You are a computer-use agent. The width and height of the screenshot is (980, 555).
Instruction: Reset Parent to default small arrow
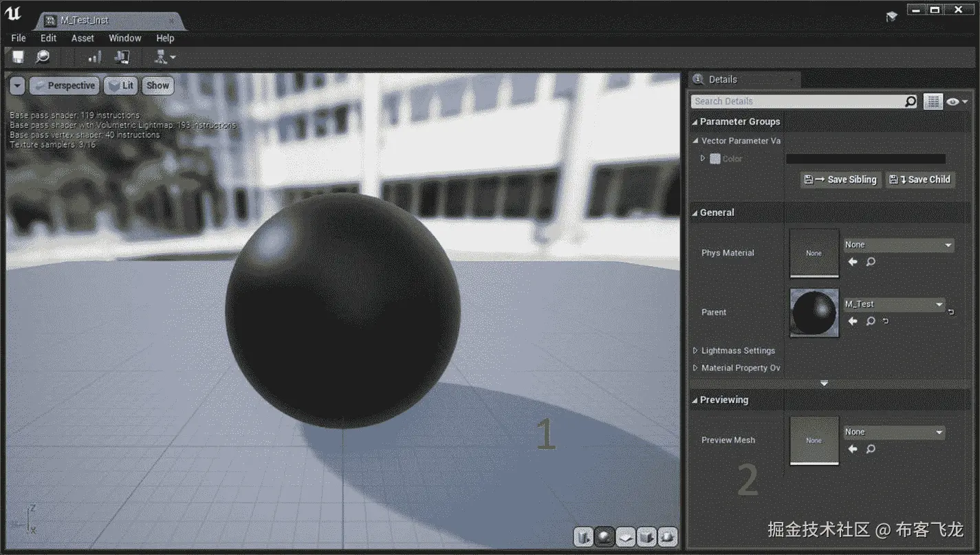[886, 321]
